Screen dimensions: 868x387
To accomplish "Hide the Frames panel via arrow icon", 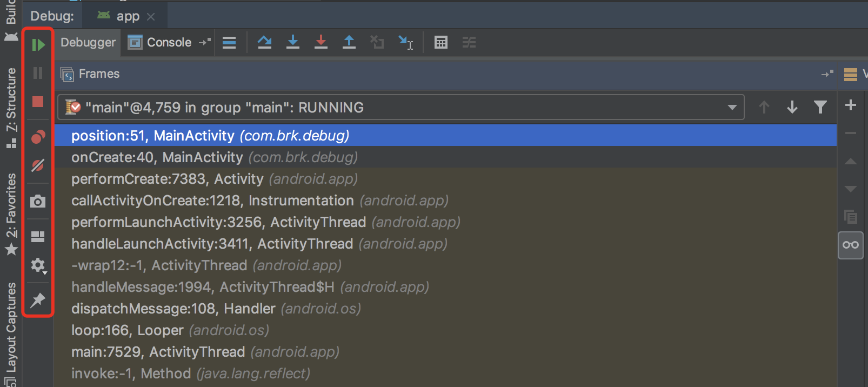I will coord(827,74).
